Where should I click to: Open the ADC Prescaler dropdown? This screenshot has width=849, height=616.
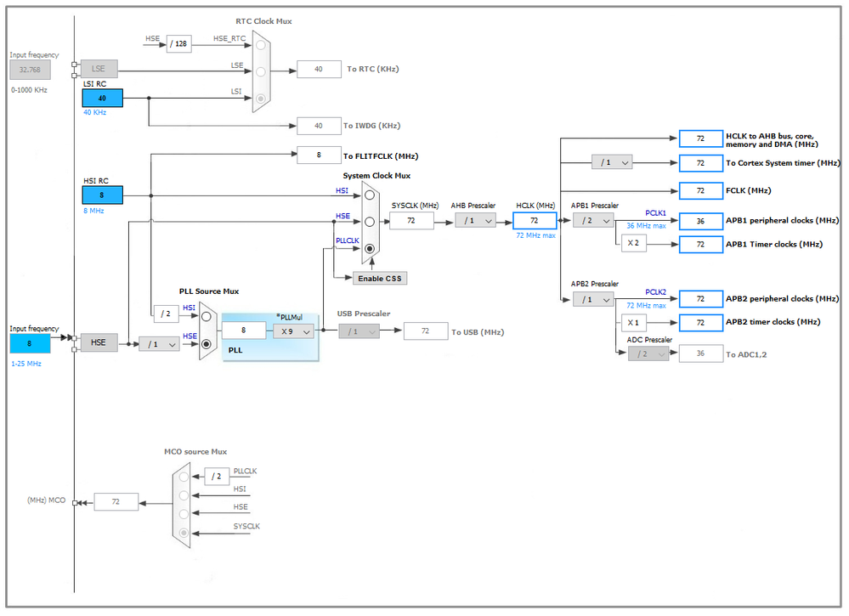(648, 354)
